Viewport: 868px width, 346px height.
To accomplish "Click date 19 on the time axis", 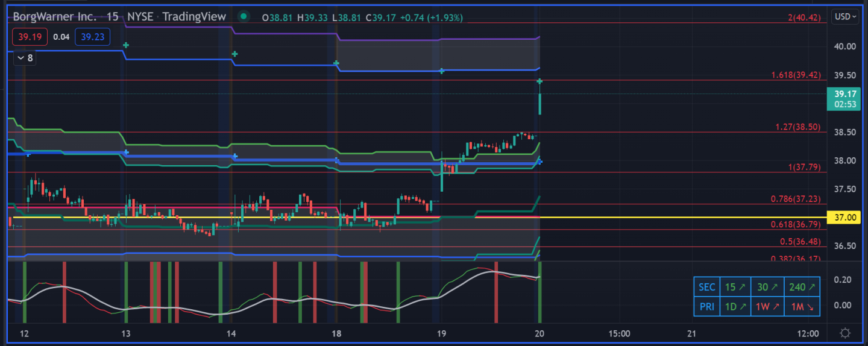I will [x=441, y=333].
